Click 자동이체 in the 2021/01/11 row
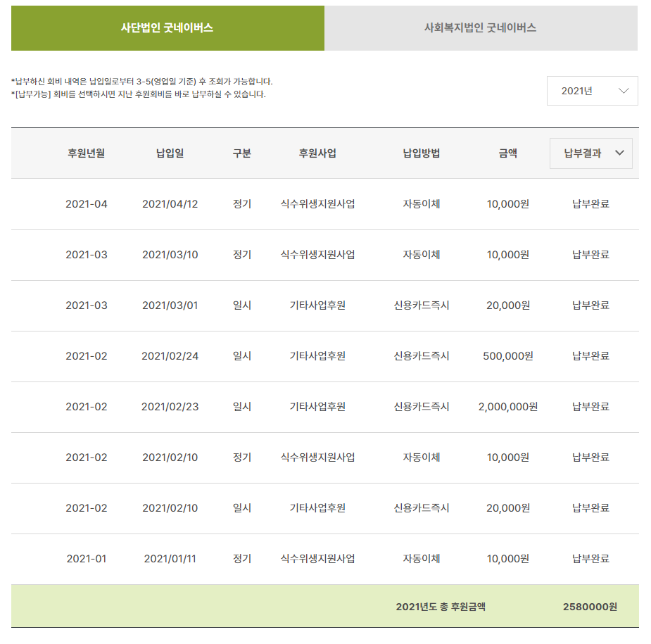Screen dimensions: 651x644 click(422, 558)
